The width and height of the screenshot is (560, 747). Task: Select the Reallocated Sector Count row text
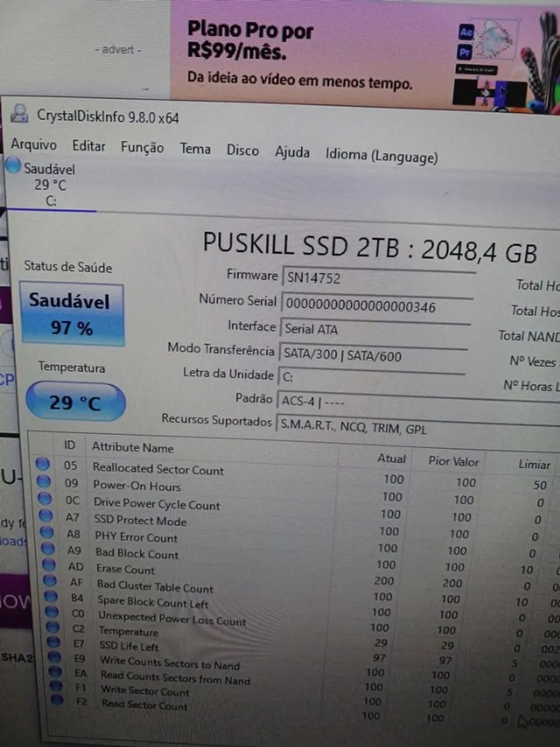click(158, 469)
